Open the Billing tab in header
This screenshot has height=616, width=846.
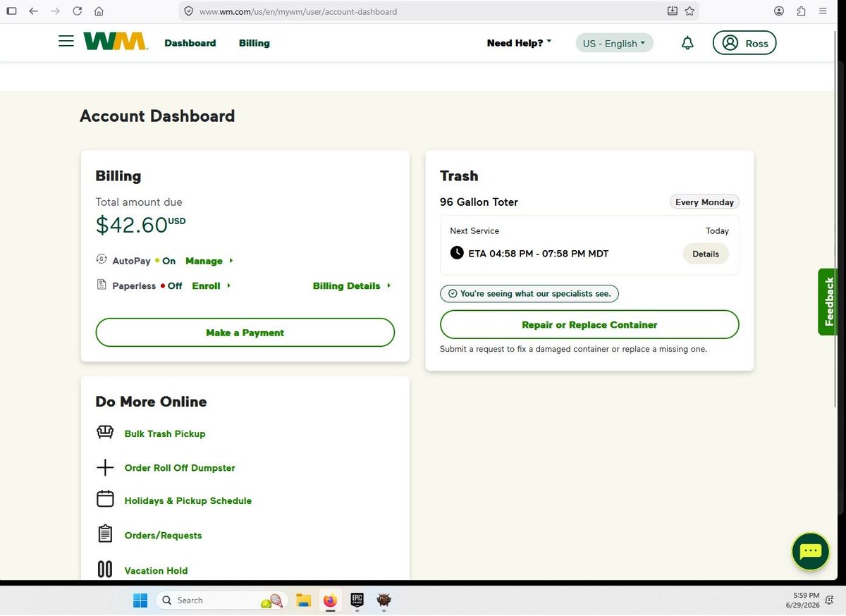(255, 43)
